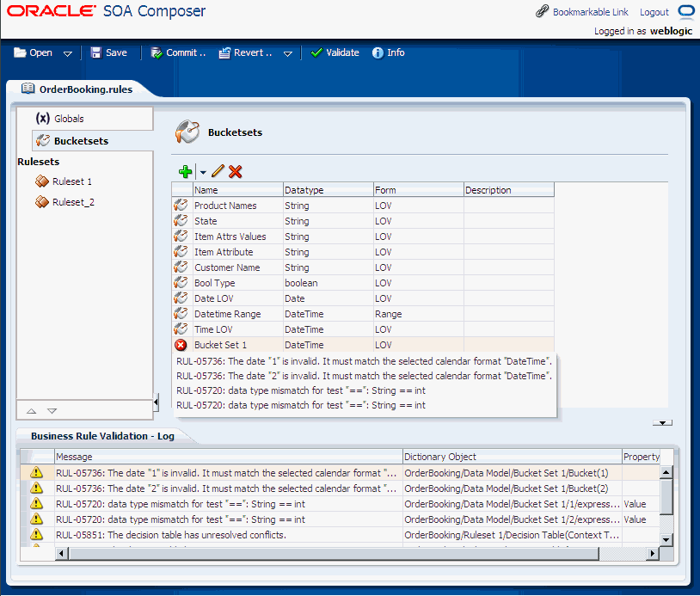Click the Datatype column header

tap(329, 190)
